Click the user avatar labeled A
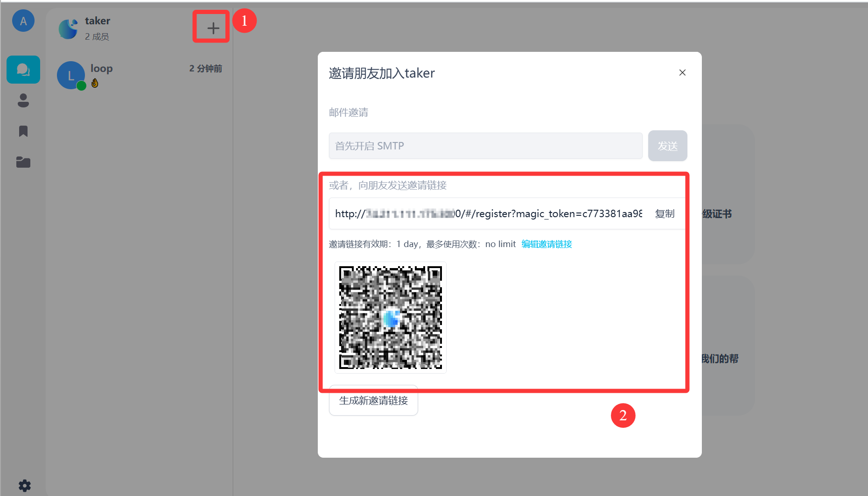868x496 pixels. (x=23, y=21)
